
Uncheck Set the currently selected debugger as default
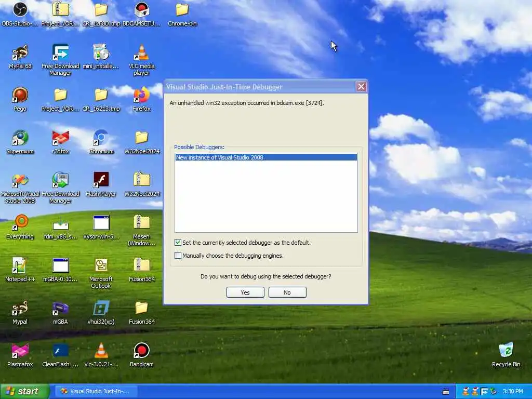click(x=178, y=242)
